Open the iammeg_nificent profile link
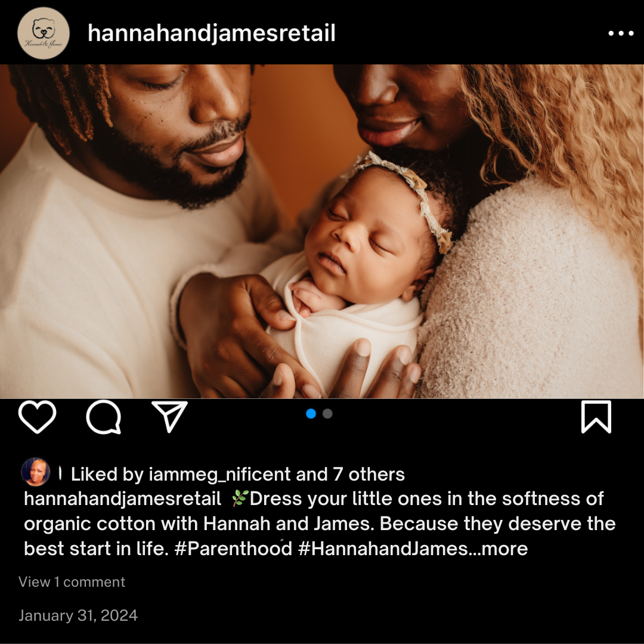Image resolution: width=644 pixels, height=644 pixels. pyautogui.click(x=219, y=475)
